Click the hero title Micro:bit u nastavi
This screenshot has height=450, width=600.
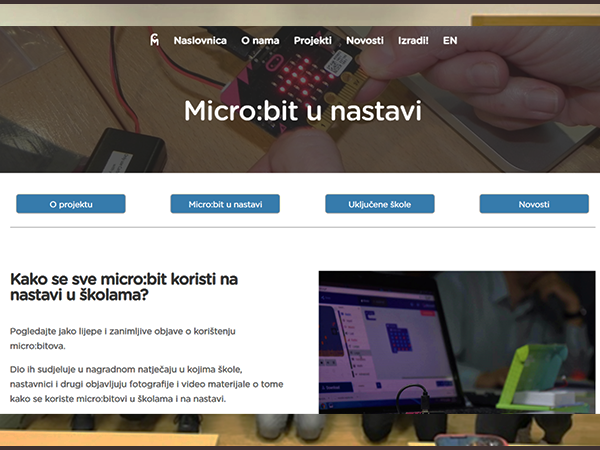pos(302,110)
